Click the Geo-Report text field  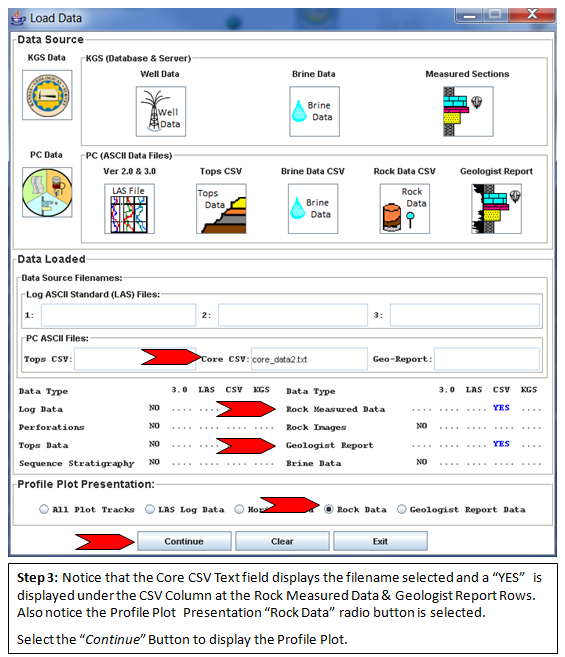[487, 359]
